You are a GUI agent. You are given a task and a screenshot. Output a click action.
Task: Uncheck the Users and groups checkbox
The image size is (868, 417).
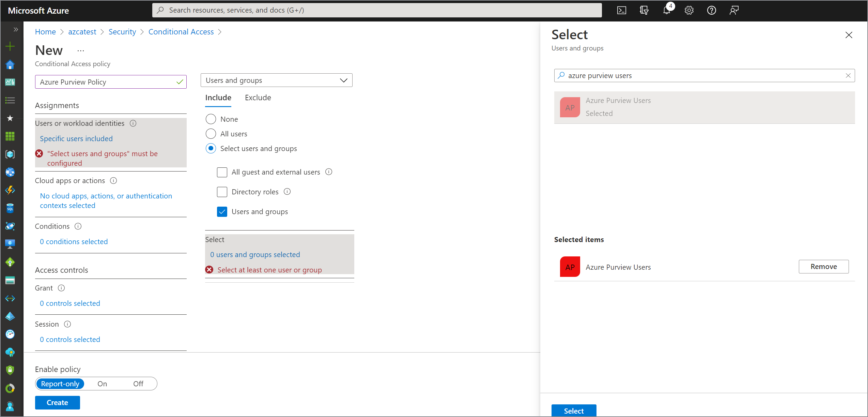(x=222, y=212)
